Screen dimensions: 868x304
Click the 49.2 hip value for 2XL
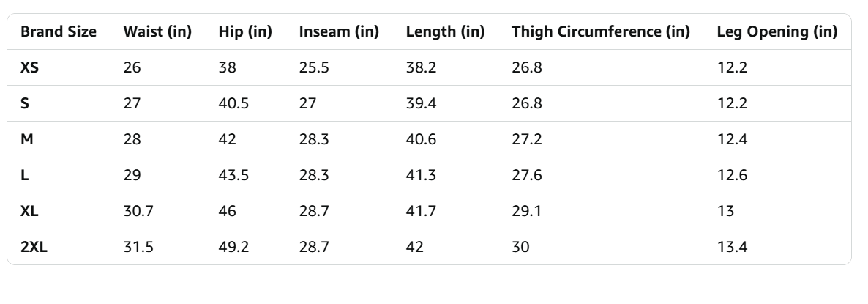click(233, 247)
